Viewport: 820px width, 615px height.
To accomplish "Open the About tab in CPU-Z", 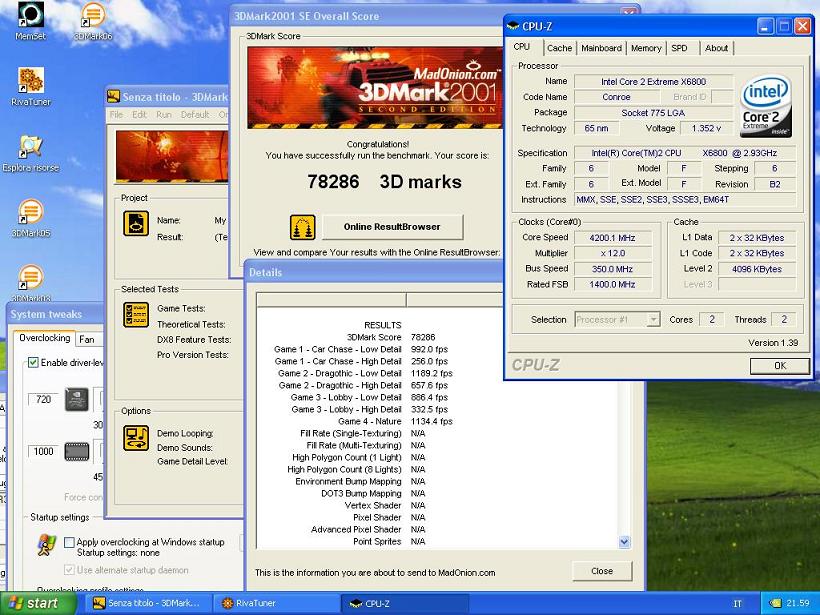I will point(716,48).
